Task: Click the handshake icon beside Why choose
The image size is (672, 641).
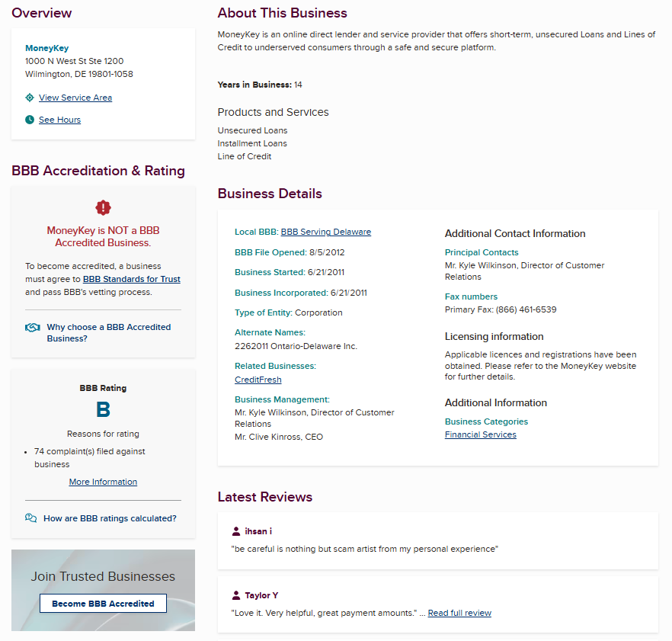Action: click(33, 328)
